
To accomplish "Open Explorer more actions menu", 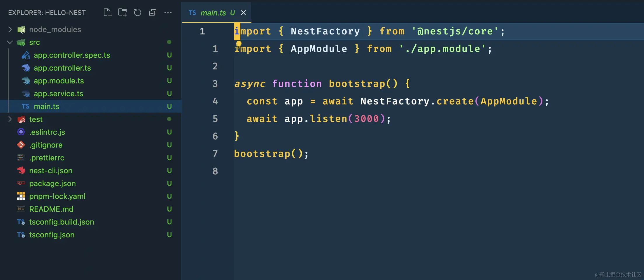I will pyautogui.click(x=168, y=13).
